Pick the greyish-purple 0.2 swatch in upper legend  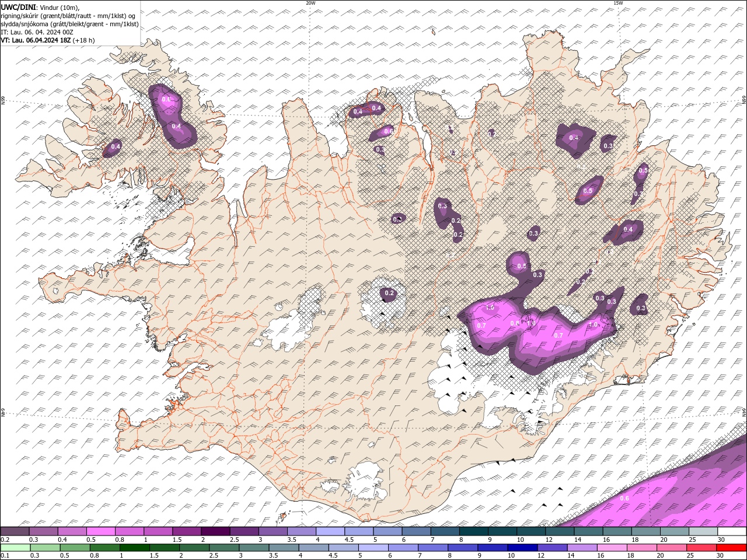pos(15,531)
